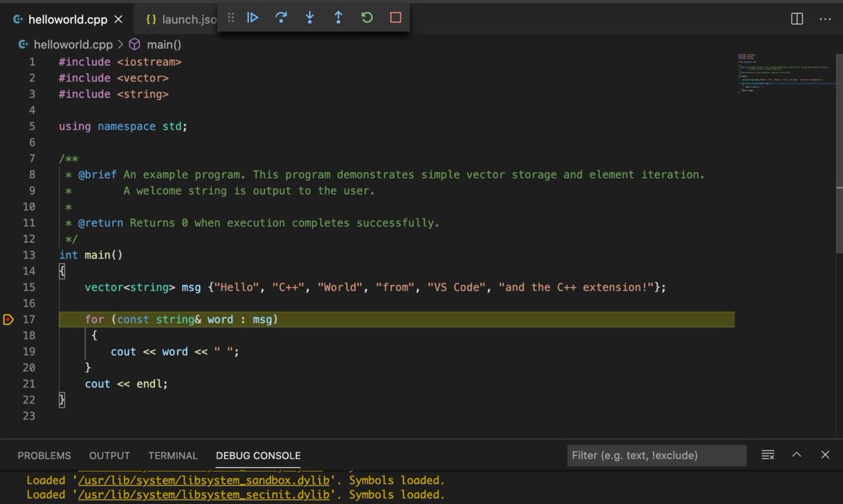Click the "@brief" comment line
The height and width of the screenshot is (504, 843).
coord(385,175)
